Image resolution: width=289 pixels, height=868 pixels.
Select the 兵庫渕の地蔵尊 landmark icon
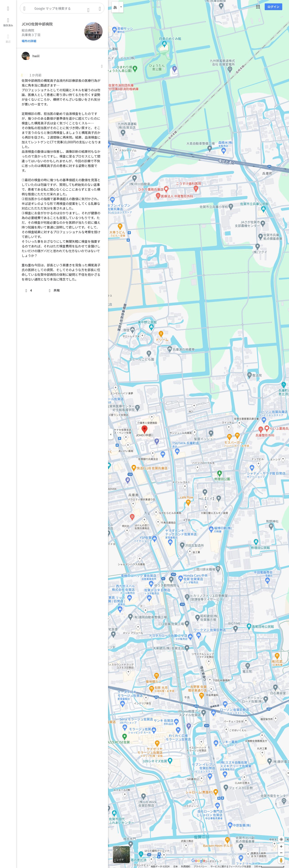(x=169, y=349)
